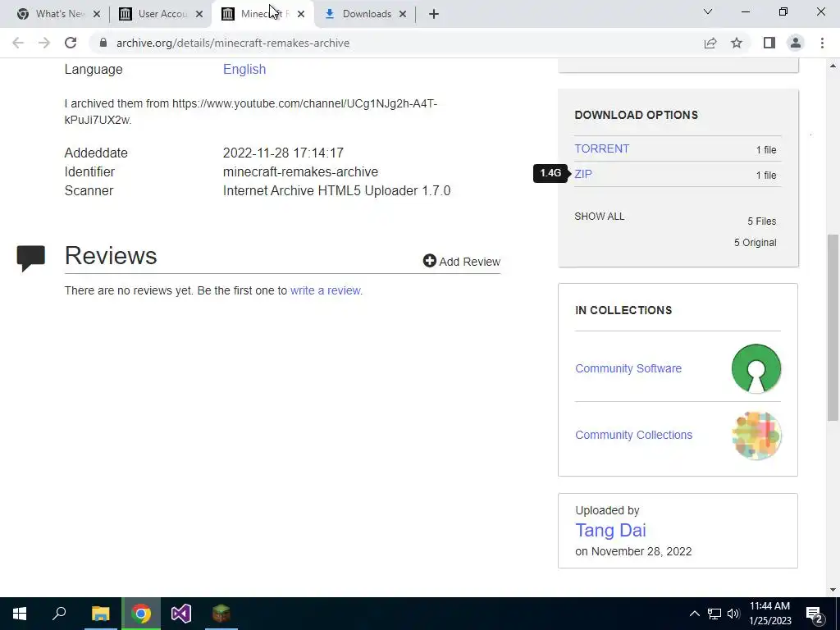The image size is (840, 630).
Task: Click the address bar URL
Action: [x=233, y=43]
